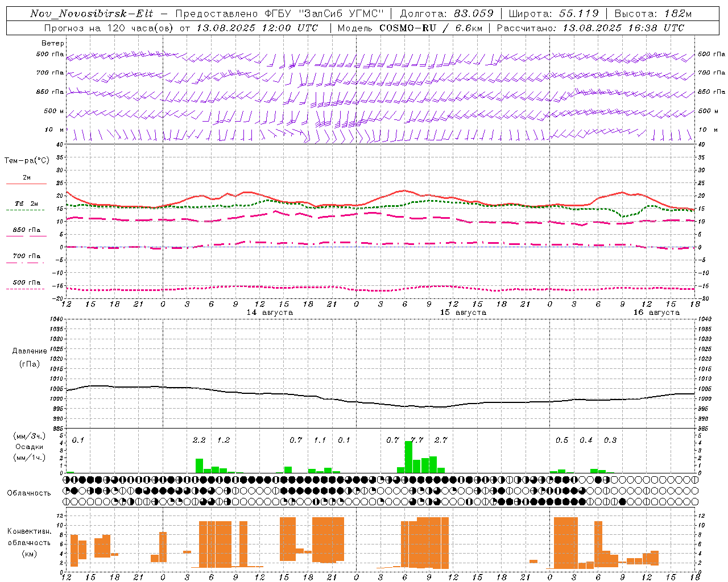Click the 10 м wind level label on left
728x582 pixels.
click(55, 130)
